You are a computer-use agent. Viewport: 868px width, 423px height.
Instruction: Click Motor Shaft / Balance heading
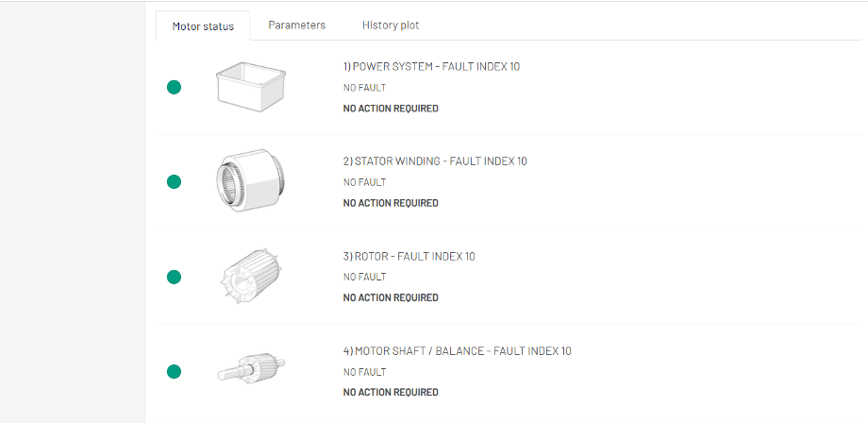(457, 351)
